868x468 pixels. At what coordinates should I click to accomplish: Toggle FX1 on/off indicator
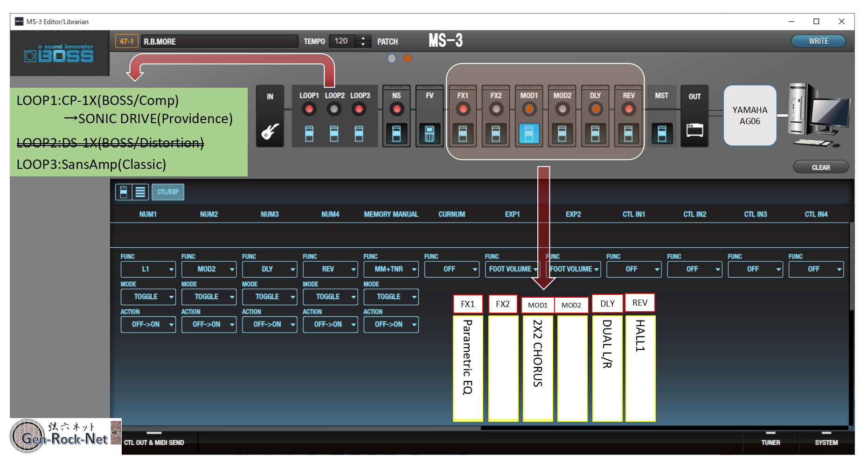tap(463, 109)
